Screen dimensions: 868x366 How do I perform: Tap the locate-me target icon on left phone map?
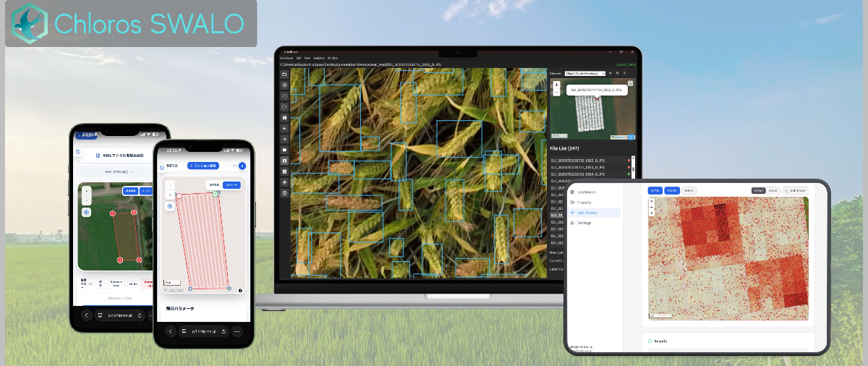[86, 213]
